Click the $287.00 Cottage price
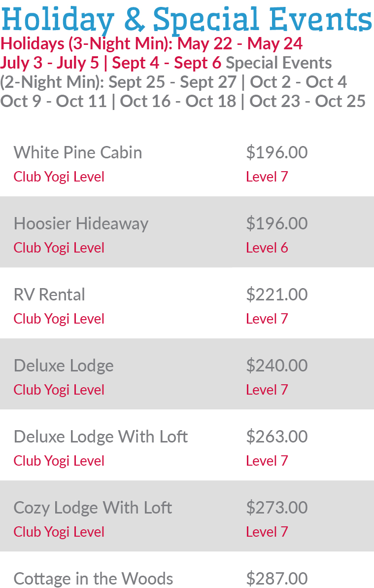This screenshot has width=374, height=588. 276,578
